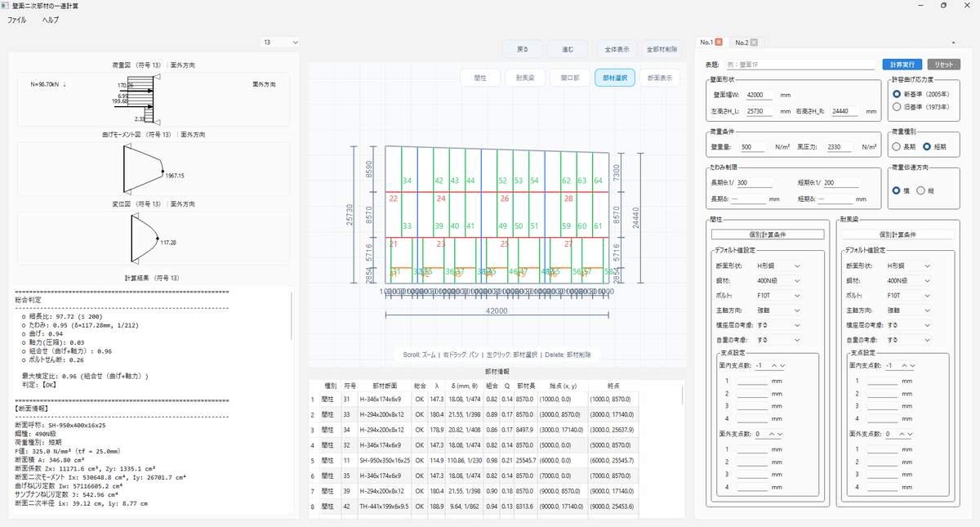Open 間柱 横座屈の考慮 dropdown
980x527 pixels.
778,324
